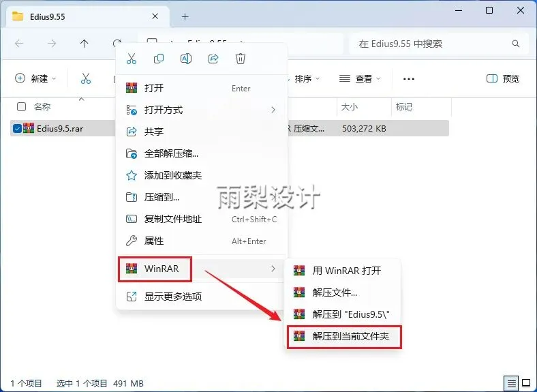
Task: Select 打开 in the context menu
Action: point(202,88)
